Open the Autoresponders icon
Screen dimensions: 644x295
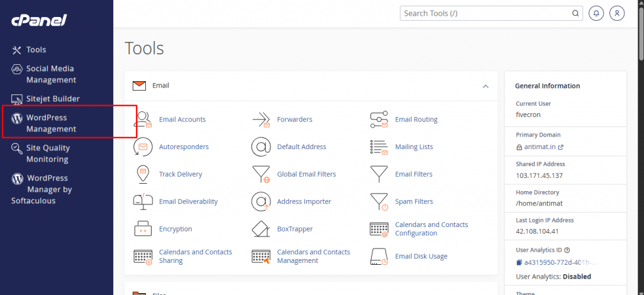pos(143,147)
